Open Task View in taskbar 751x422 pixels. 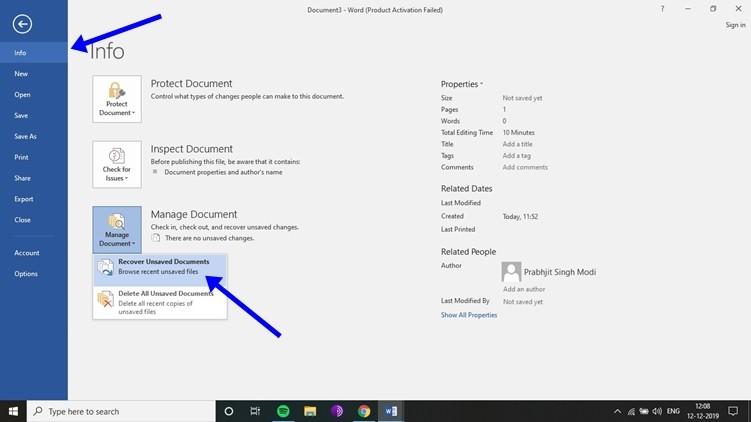pos(255,411)
